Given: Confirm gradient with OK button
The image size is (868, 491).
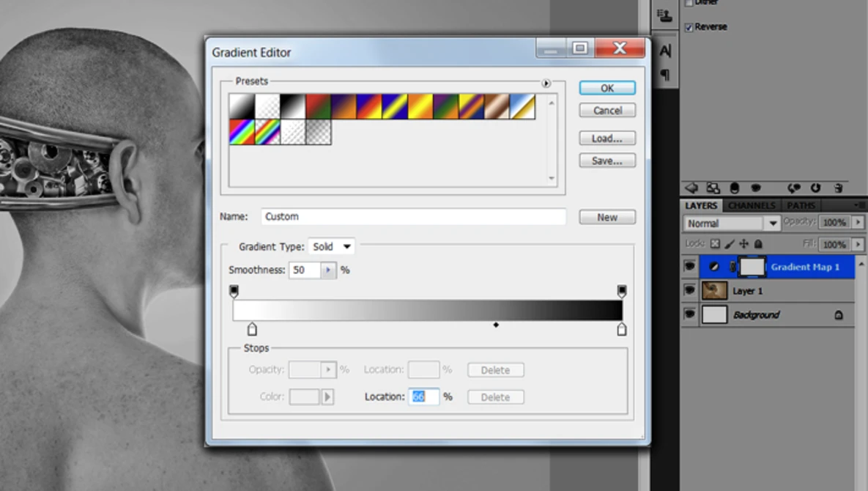Looking at the screenshot, I should [x=607, y=88].
